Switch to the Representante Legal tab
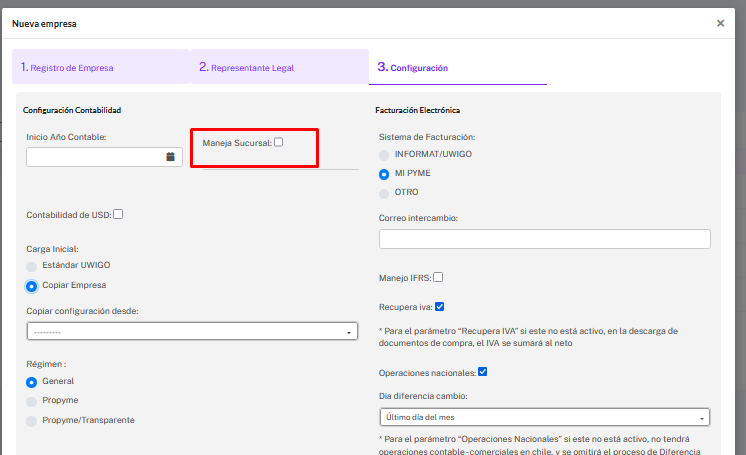 click(x=279, y=68)
